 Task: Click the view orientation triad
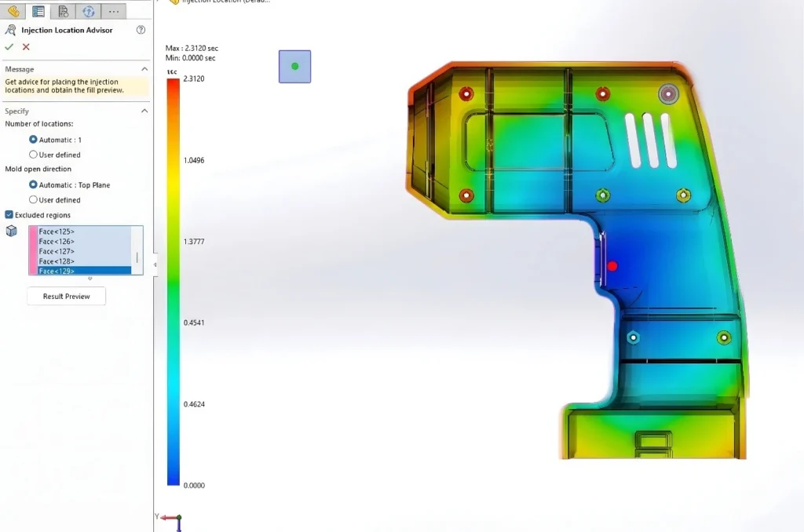170,521
